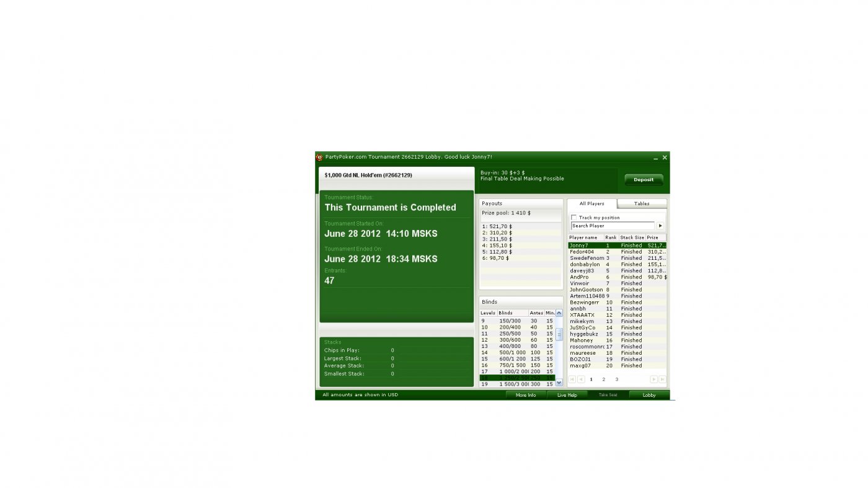This screenshot has width=868, height=488.
Task: Select player row Mahoney
Action: (618, 340)
